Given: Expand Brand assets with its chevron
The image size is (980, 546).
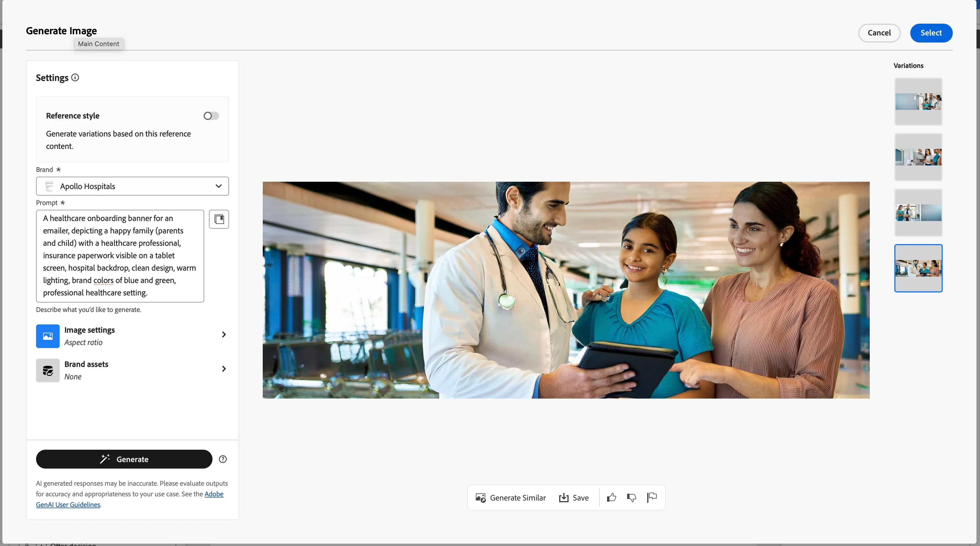Looking at the screenshot, I should (224, 369).
